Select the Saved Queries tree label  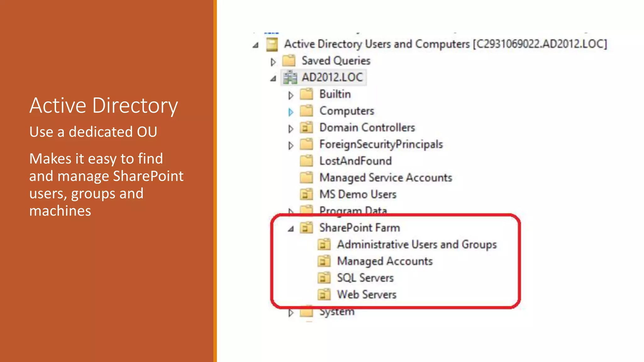336,61
